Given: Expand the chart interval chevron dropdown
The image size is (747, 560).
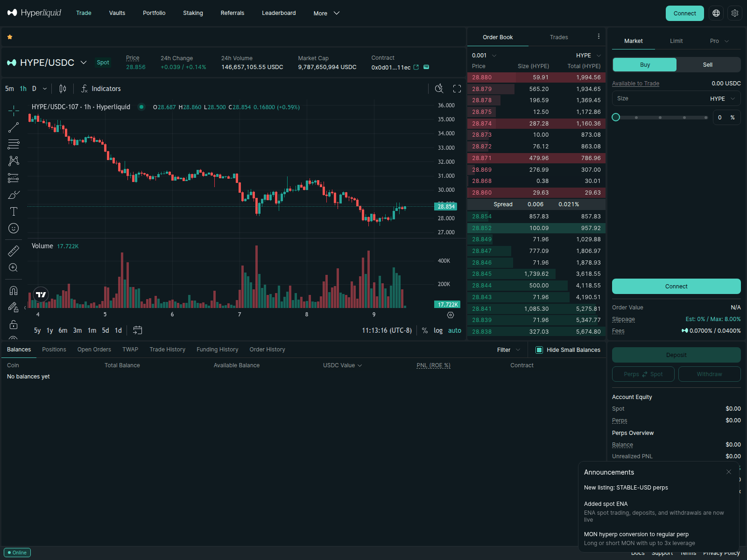Looking at the screenshot, I should 45,89.
